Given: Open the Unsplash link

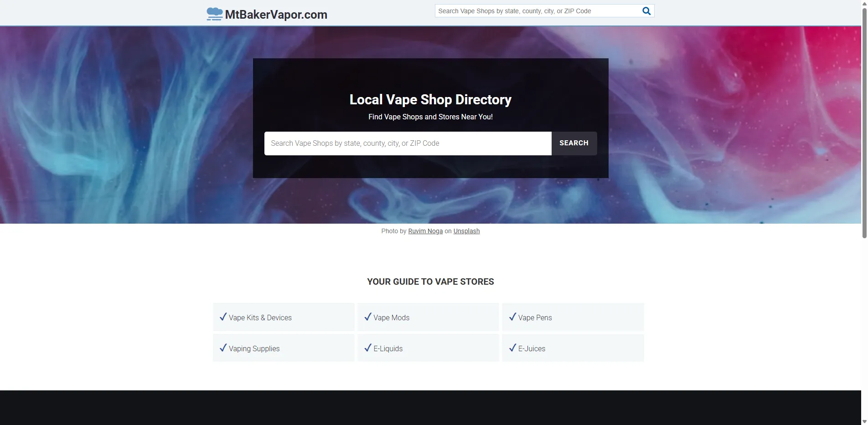Looking at the screenshot, I should (x=466, y=231).
